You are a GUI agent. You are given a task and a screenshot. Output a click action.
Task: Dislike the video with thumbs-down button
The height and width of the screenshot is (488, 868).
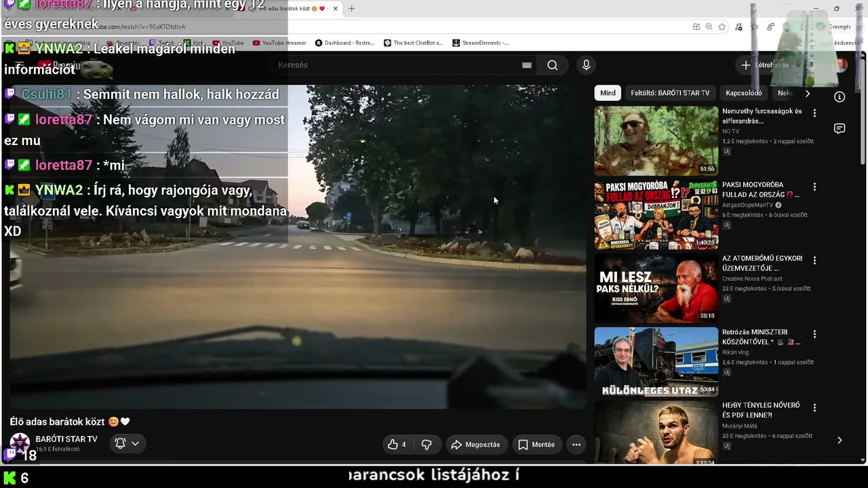point(427,445)
